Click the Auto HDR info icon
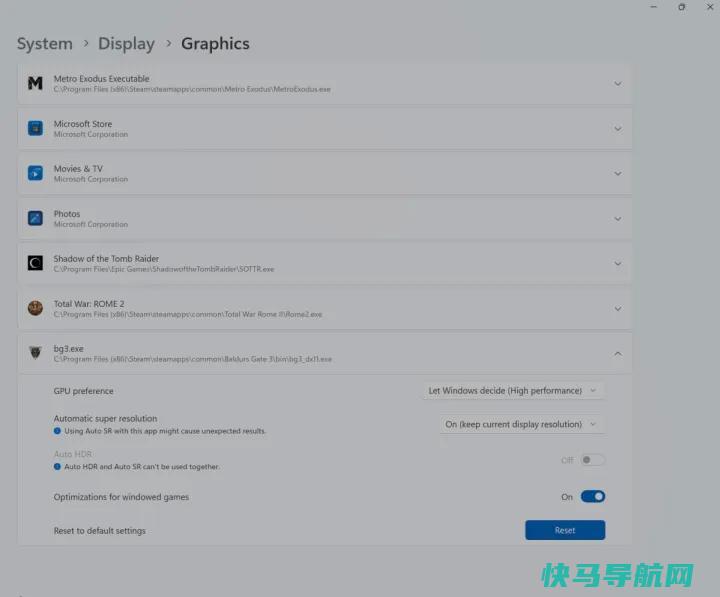This screenshot has height=597, width=720. click(x=57, y=467)
